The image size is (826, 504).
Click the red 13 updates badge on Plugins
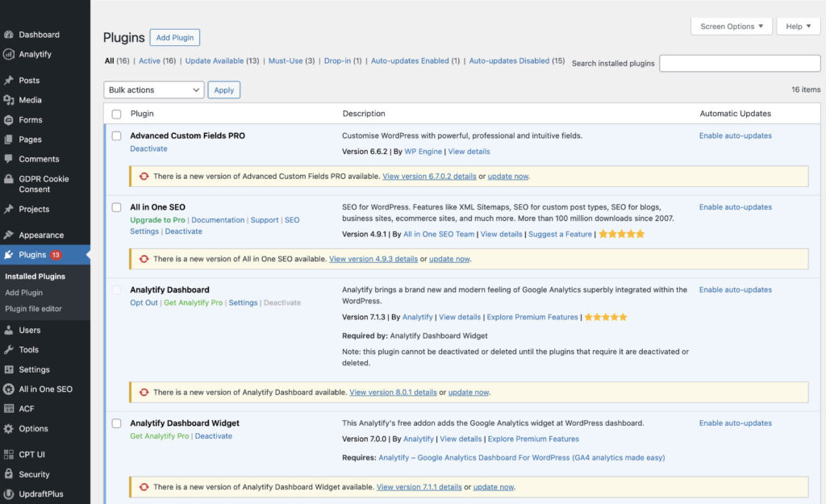(56, 255)
